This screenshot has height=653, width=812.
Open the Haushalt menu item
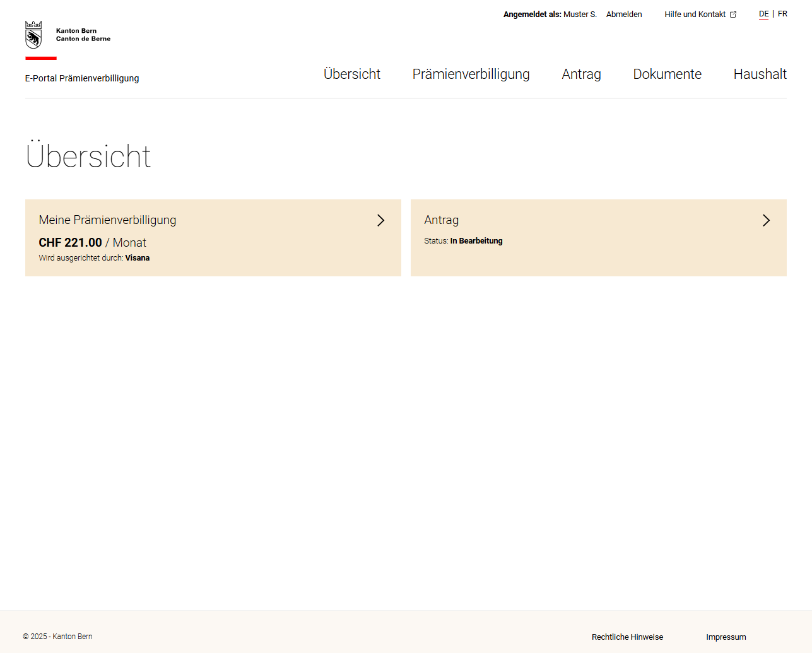pyautogui.click(x=760, y=74)
